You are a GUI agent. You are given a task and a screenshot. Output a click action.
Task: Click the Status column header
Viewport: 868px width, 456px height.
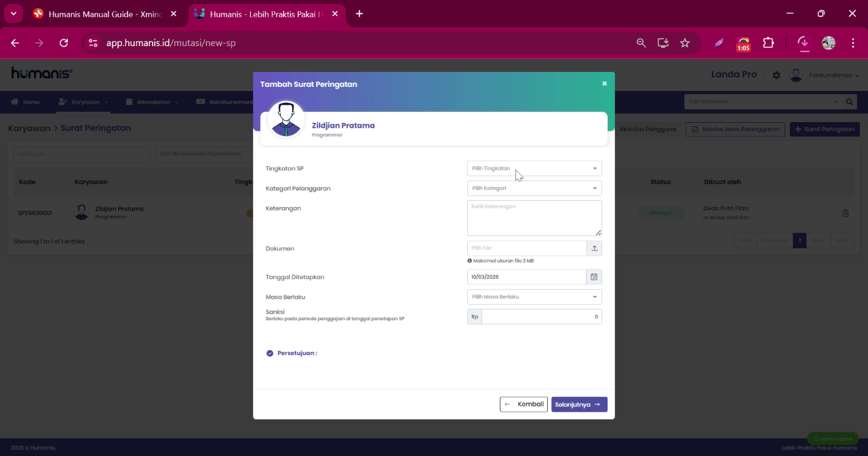pos(660,182)
